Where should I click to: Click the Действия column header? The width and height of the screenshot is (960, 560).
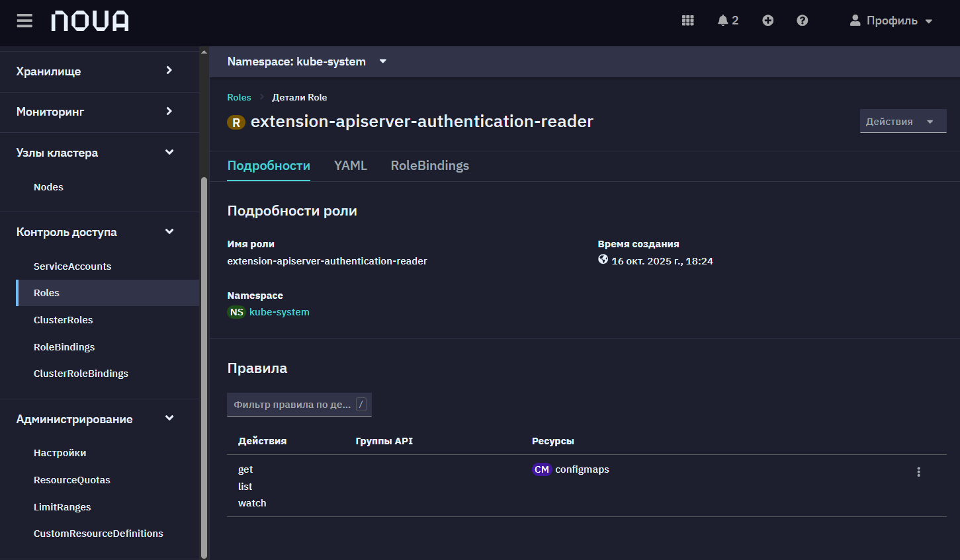262,441
